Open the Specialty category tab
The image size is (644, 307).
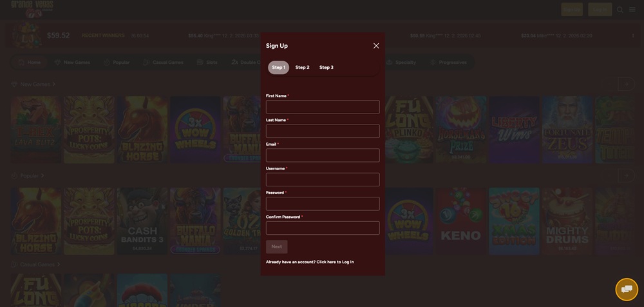click(401, 63)
